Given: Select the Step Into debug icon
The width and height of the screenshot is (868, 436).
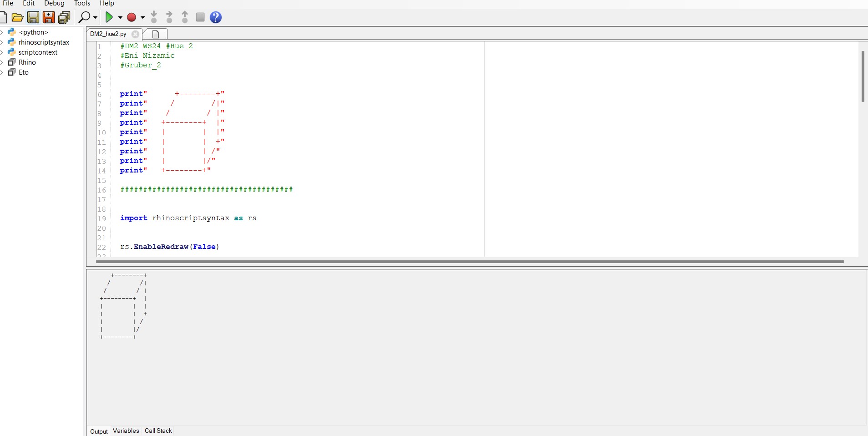Looking at the screenshot, I should 154,17.
